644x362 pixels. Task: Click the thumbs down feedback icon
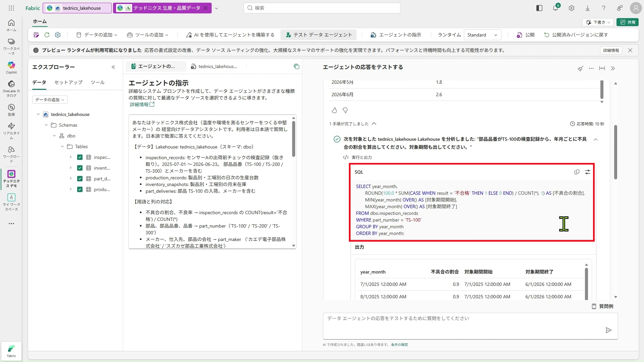click(345, 110)
